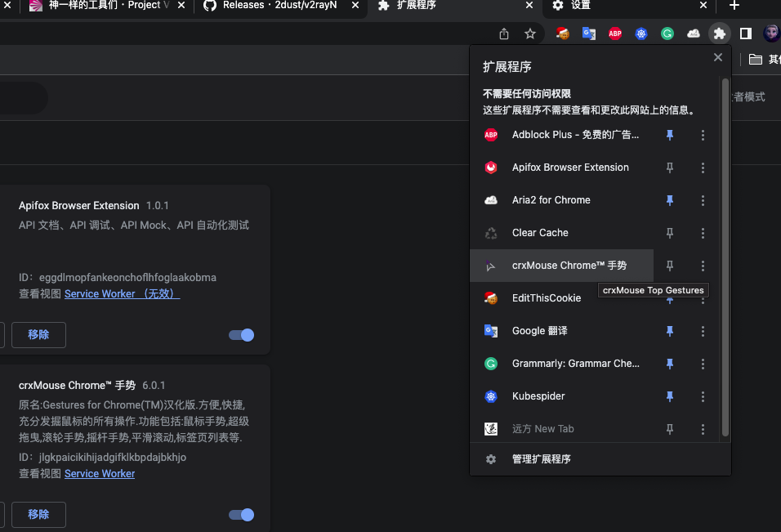Screen dimensions: 781x532
Task: Open Kubespider from the popup list
Action: pyautogui.click(x=561, y=396)
